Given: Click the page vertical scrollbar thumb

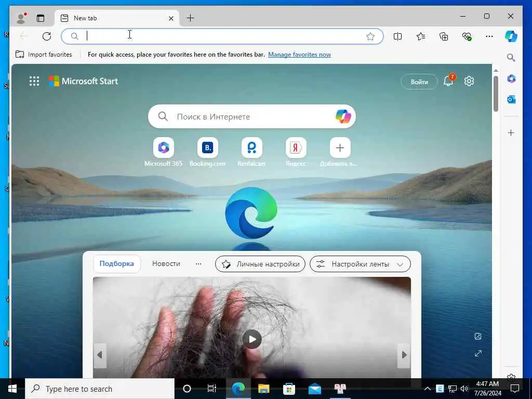Looking at the screenshot, I should pyautogui.click(x=496, y=94).
